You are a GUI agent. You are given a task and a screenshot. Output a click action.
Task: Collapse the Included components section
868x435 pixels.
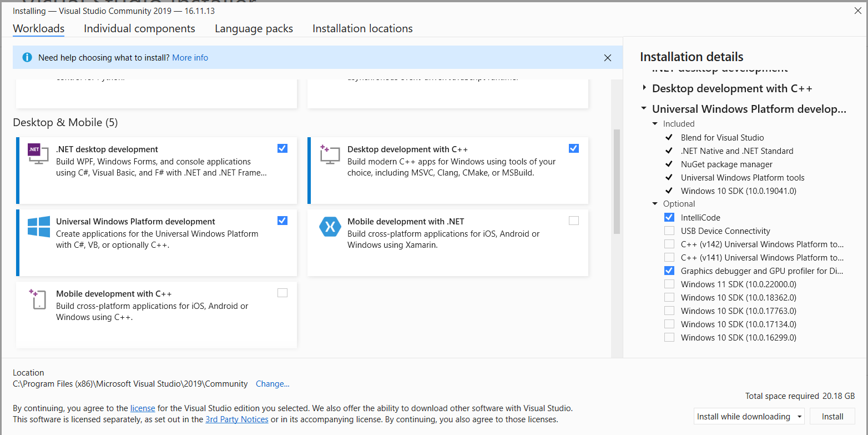point(655,124)
